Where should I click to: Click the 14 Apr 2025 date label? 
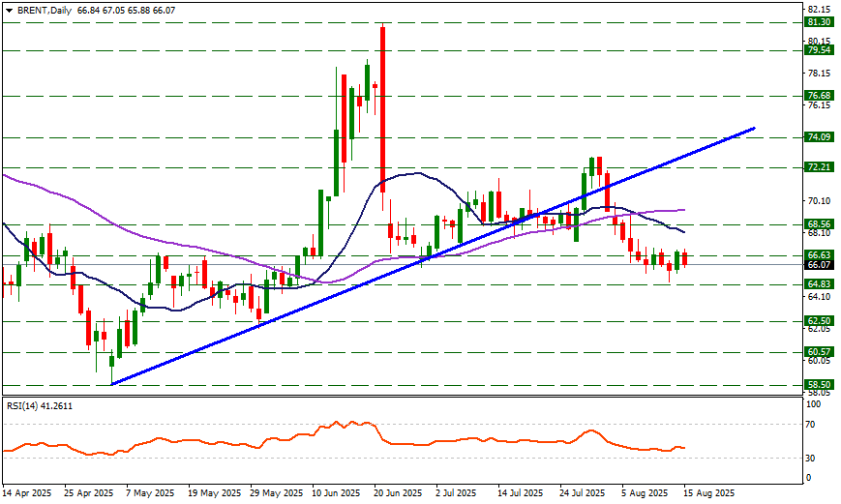[x=27, y=492]
